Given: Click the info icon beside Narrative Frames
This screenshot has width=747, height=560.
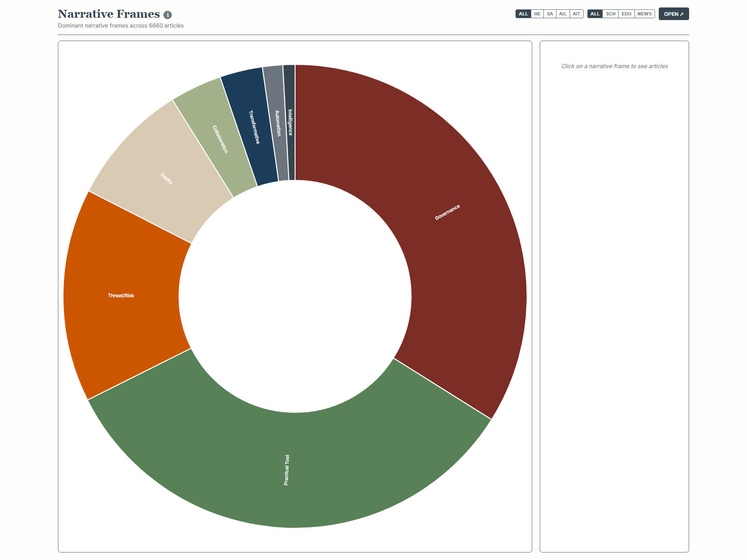Looking at the screenshot, I should [x=168, y=15].
